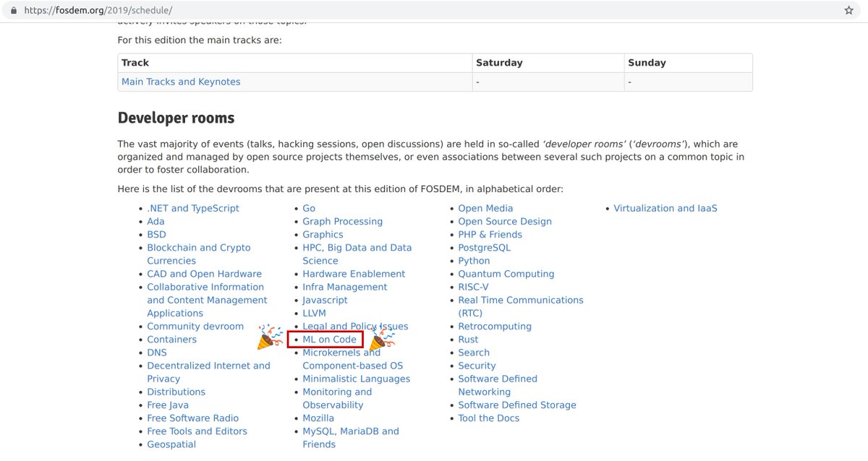This screenshot has height=461, width=868.
Task: Open the Geospatial devroom link
Action: pos(171,444)
